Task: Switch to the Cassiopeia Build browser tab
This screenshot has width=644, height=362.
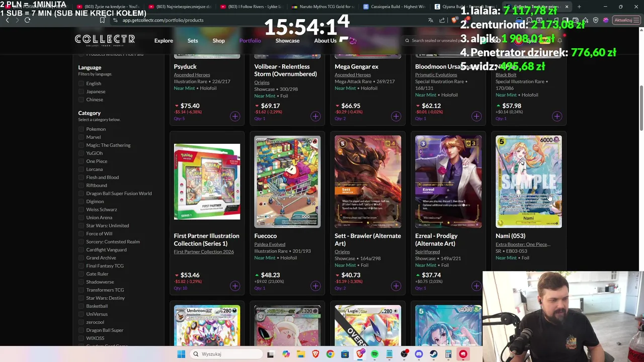Action: pyautogui.click(x=394, y=7)
